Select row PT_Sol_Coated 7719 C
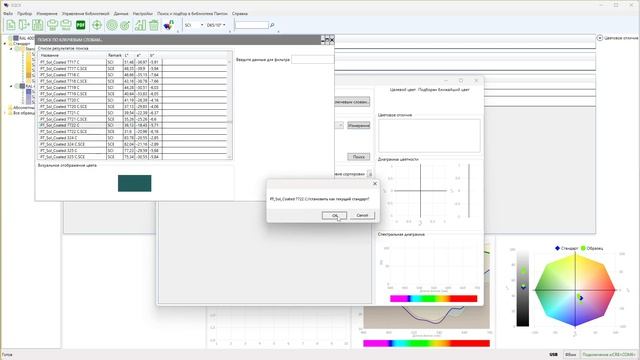The height and width of the screenshot is (360, 640). pos(133,87)
